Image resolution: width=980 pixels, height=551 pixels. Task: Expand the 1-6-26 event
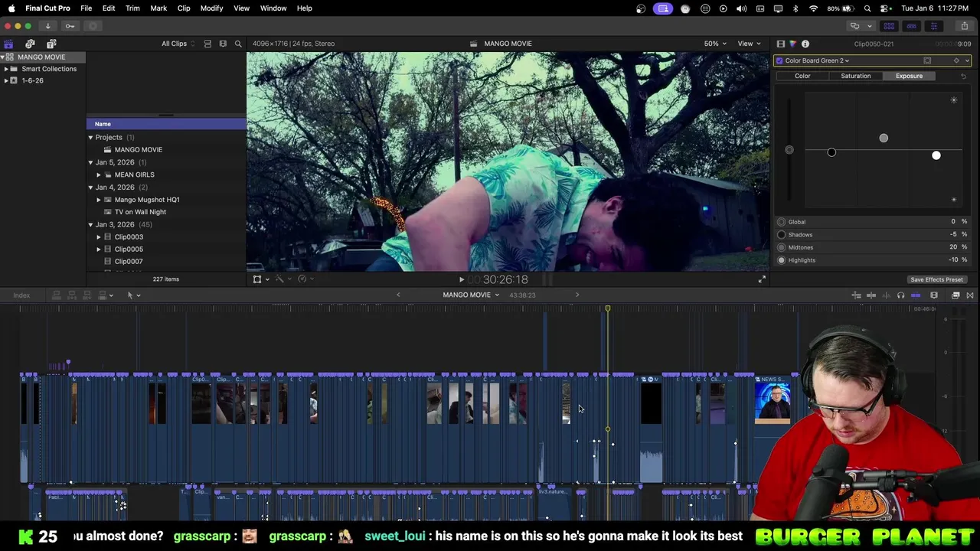pyautogui.click(x=6, y=80)
